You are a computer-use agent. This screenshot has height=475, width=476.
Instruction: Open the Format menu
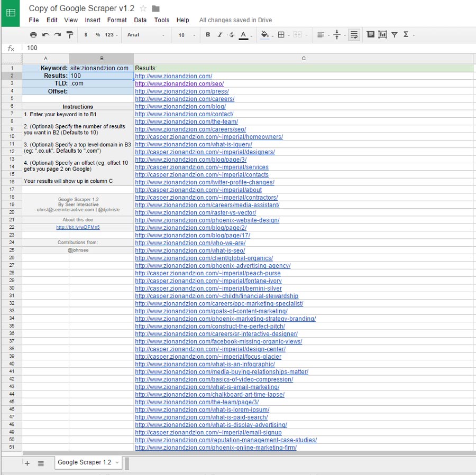117,20
